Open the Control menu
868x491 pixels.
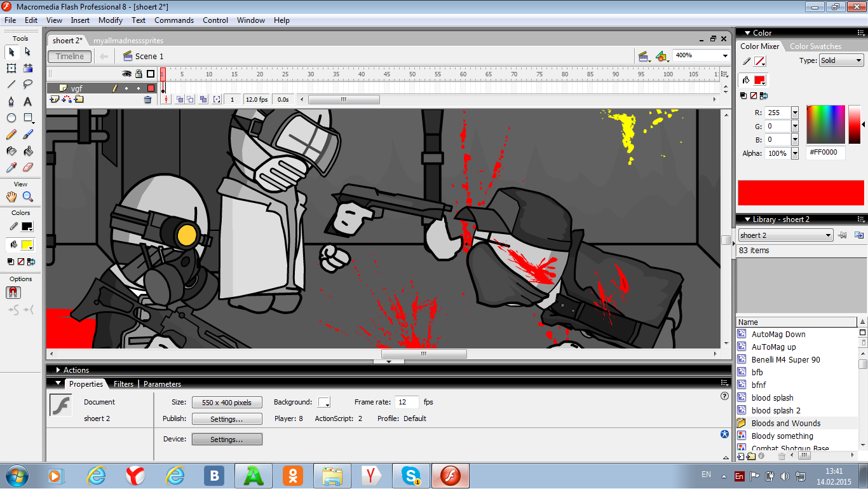pyautogui.click(x=215, y=20)
